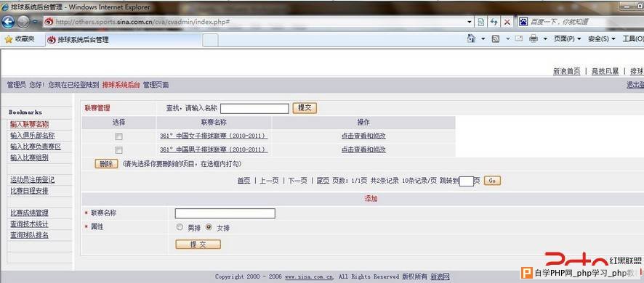Click the league name search input field
Screen dimensions: 644x283
[254, 108]
